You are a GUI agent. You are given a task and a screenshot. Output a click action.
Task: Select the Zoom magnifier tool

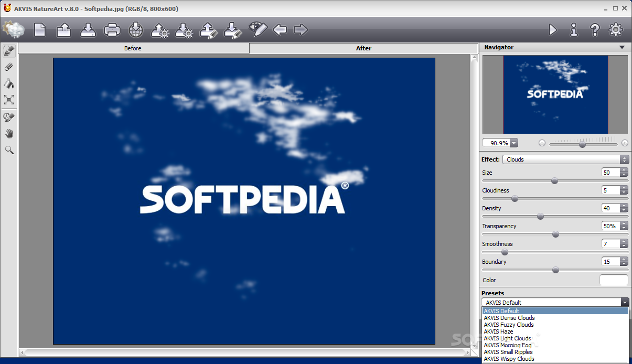9,150
